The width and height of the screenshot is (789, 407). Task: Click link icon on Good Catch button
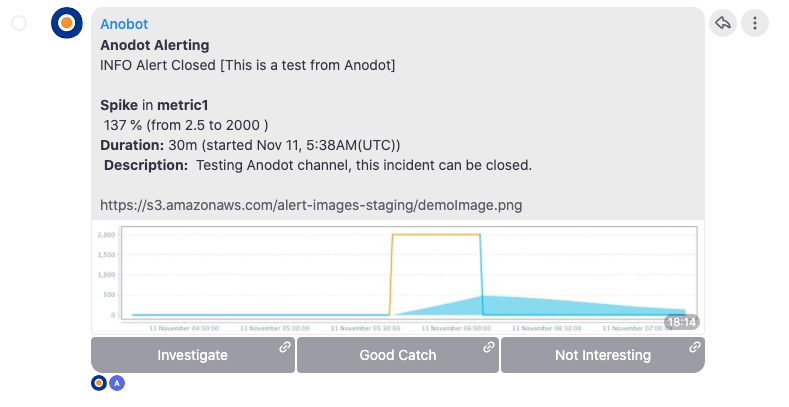tap(489, 347)
